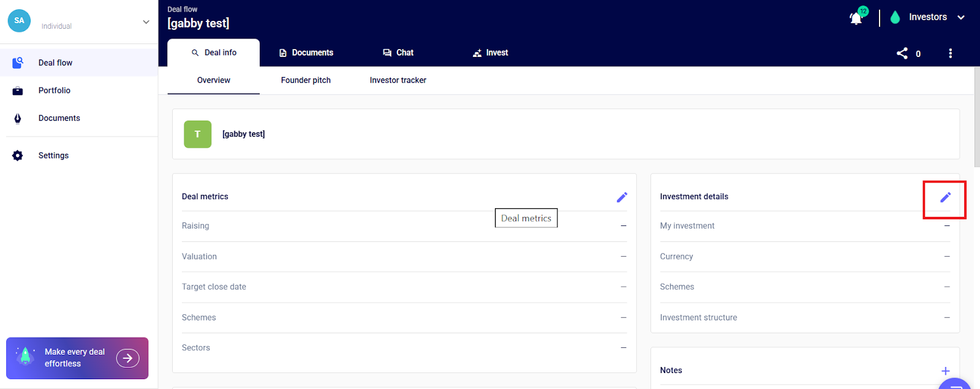Click the Portfolio briefcase icon

coord(18,91)
